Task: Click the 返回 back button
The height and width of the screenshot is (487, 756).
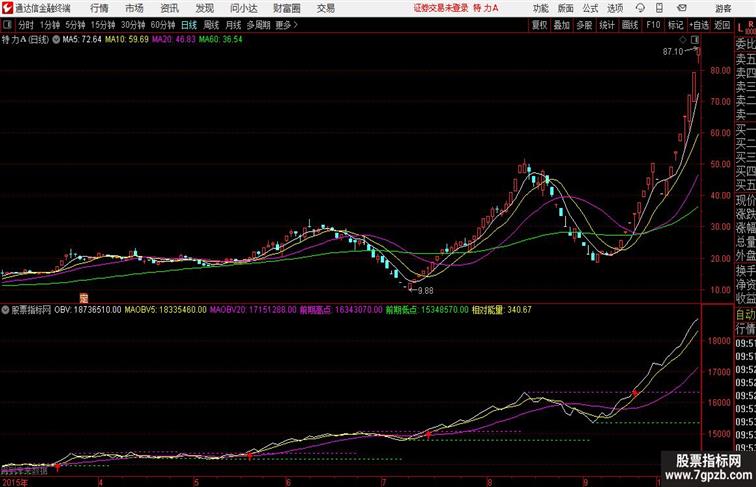Action: click(722, 25)
